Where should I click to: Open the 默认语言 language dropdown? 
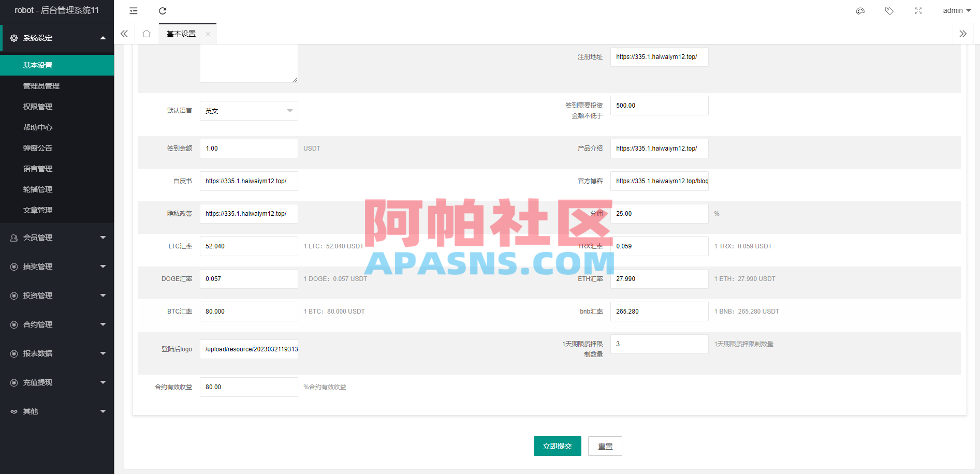tap(248, 110)
